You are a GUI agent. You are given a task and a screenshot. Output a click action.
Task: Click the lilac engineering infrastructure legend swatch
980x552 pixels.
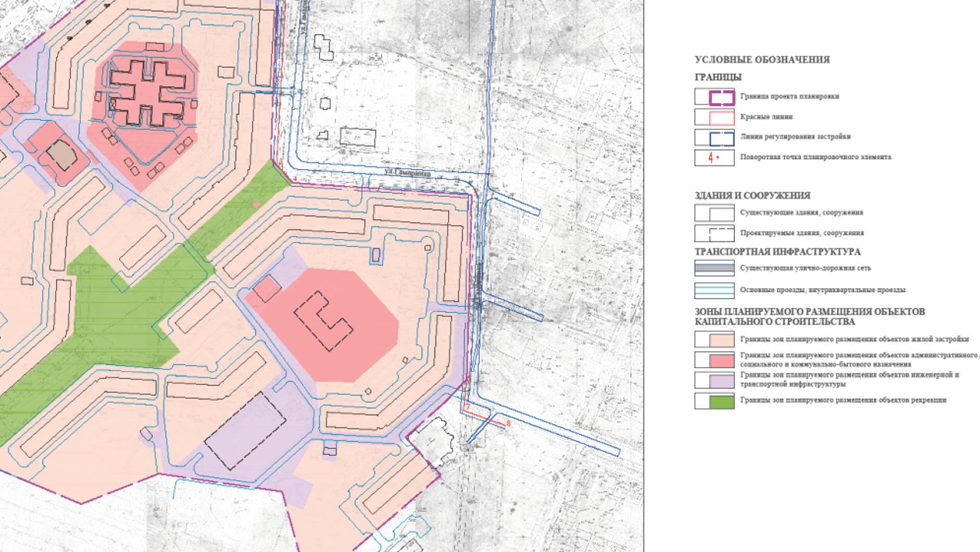point(714,380)
